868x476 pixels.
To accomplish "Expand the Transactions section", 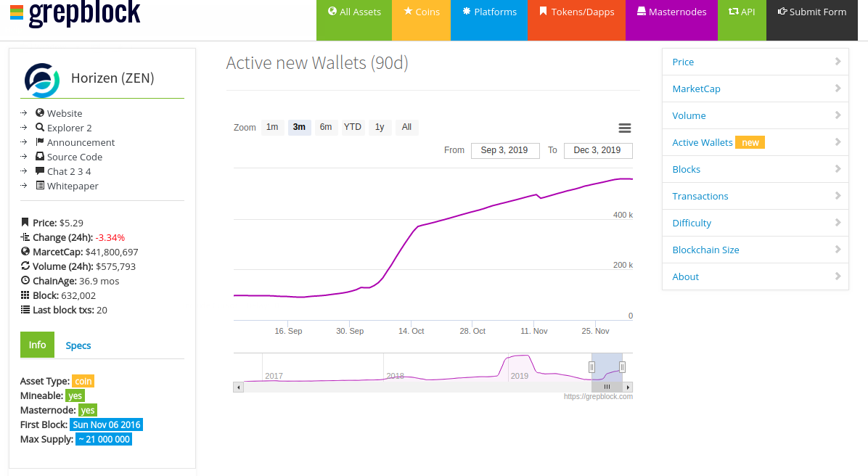I will tap(755, 196).
